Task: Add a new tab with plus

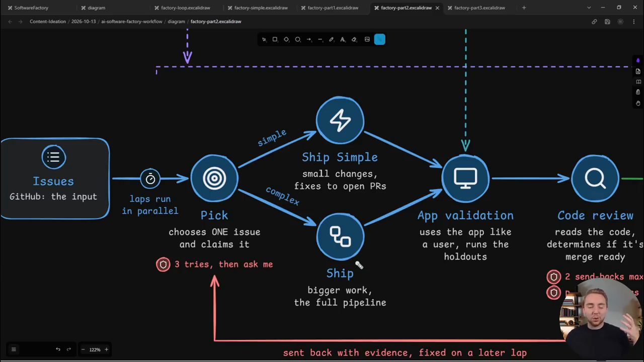Action: click(524, 8)
